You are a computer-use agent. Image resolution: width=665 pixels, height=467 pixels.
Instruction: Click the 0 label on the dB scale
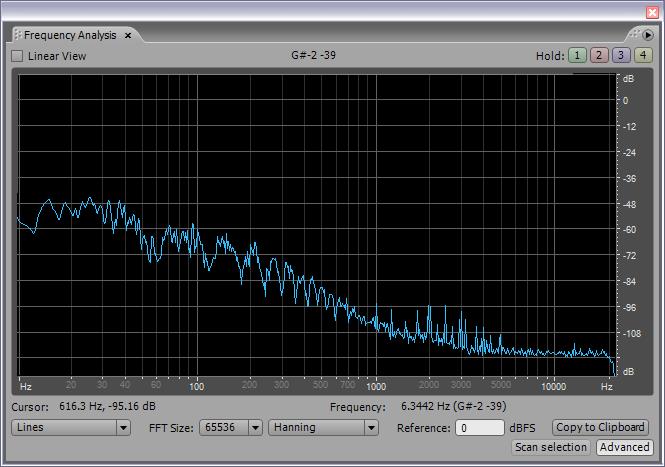[x=626, y=101]
